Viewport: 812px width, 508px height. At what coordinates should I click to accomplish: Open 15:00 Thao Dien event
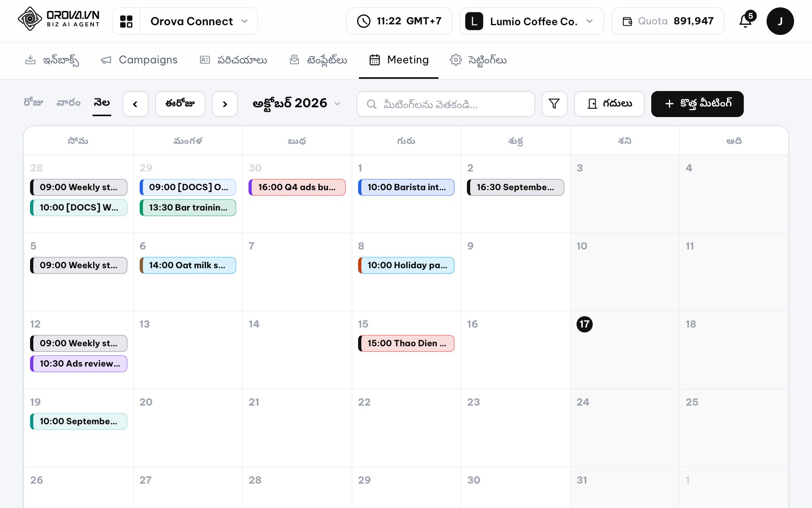pyautogui.click(x=406, y=343)
